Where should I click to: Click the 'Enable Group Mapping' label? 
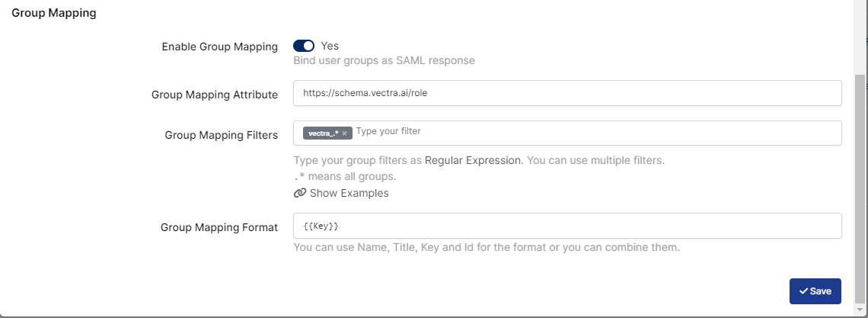point(219,47)
